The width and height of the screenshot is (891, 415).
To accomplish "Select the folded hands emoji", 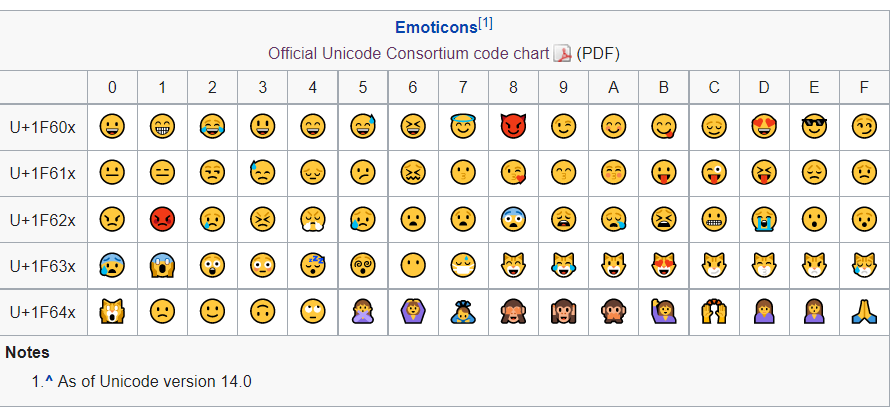I will tap(864, 312).
